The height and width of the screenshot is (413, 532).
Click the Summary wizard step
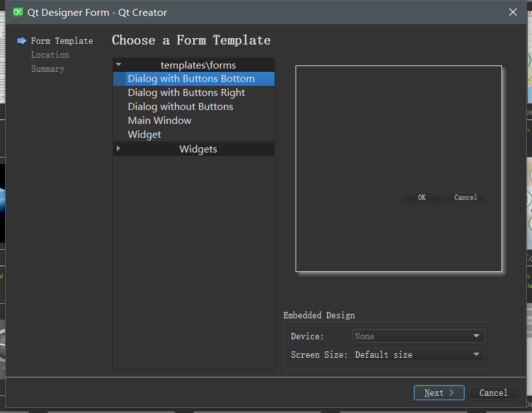48,69
